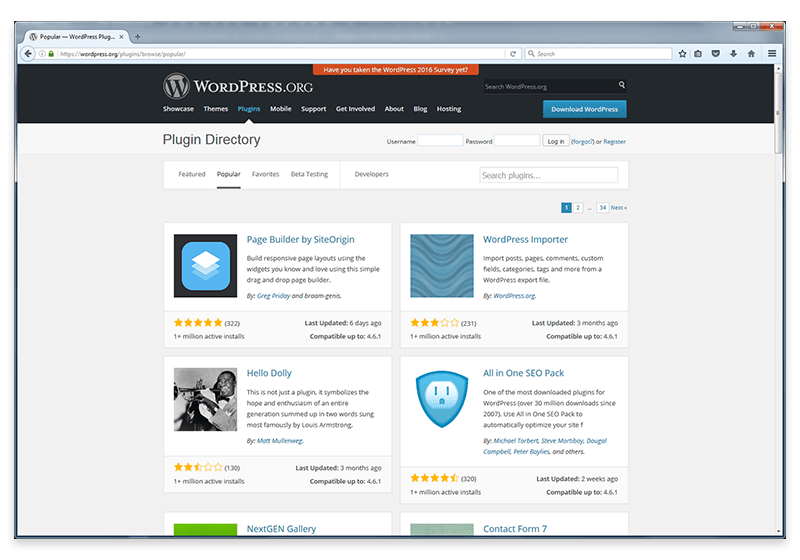Screen dimensions: 800x560
Task: Click author WordPress.org link
Action: pos(514,296)
